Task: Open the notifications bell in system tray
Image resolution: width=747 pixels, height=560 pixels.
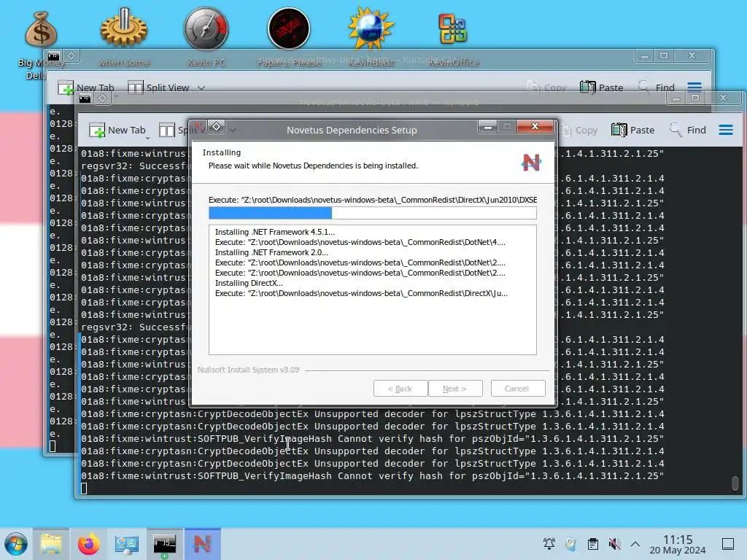Action: coord(549,544)
